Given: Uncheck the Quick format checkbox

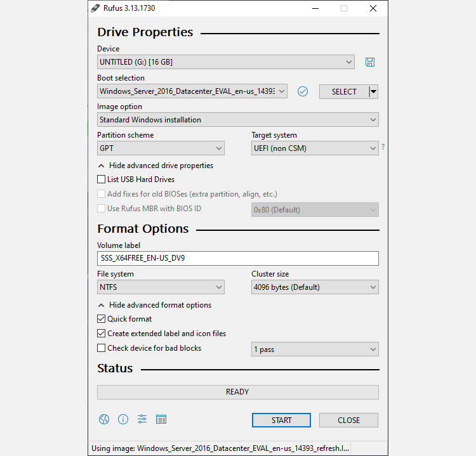Looking at the screenshot, I should (102, 319).
